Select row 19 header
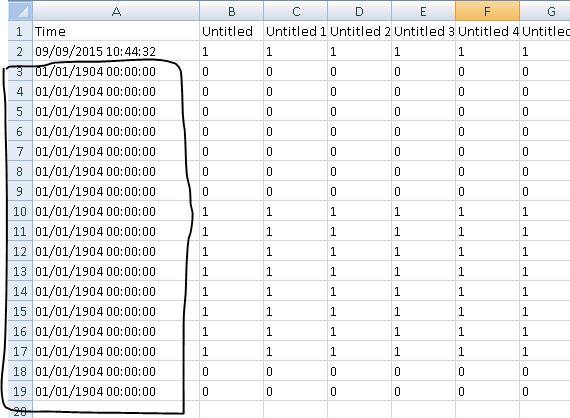The width and height of the screenshot is (570, 418). coord(20,391)
